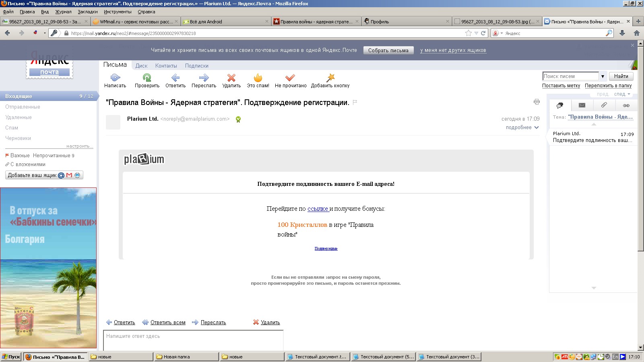Open the search engine dropdown next to Я
This screenshot has width=644, height=362.
502,33
